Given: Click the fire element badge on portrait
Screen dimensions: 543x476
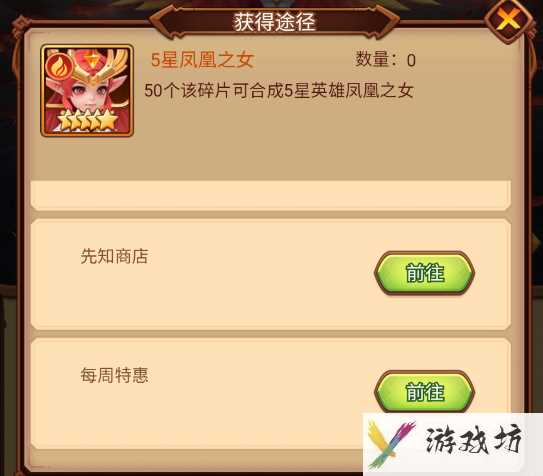Looking at the screenshot, I should click(60, 67).
